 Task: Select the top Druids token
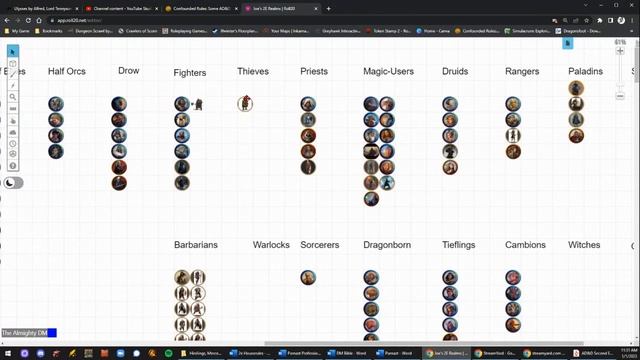click(x=450, y=104)
